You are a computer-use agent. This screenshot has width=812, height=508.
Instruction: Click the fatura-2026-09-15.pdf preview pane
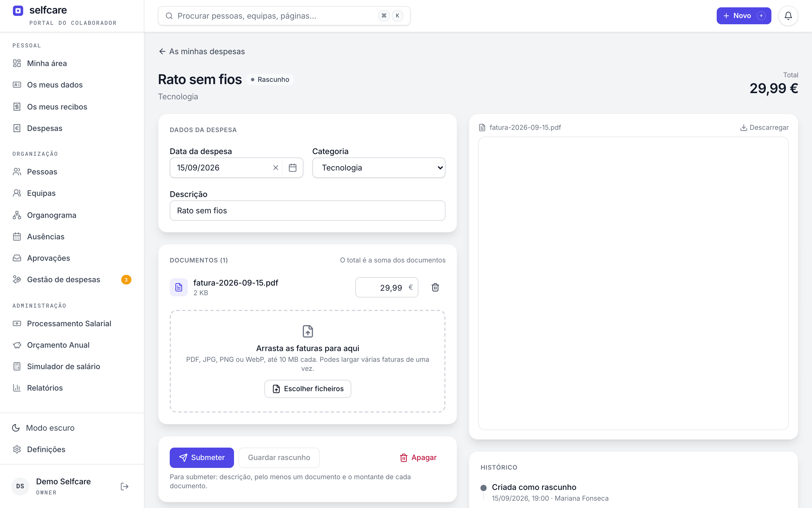pos(633,283)
